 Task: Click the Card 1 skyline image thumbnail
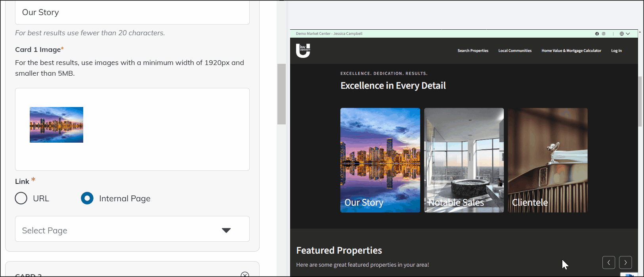[56, 125]
